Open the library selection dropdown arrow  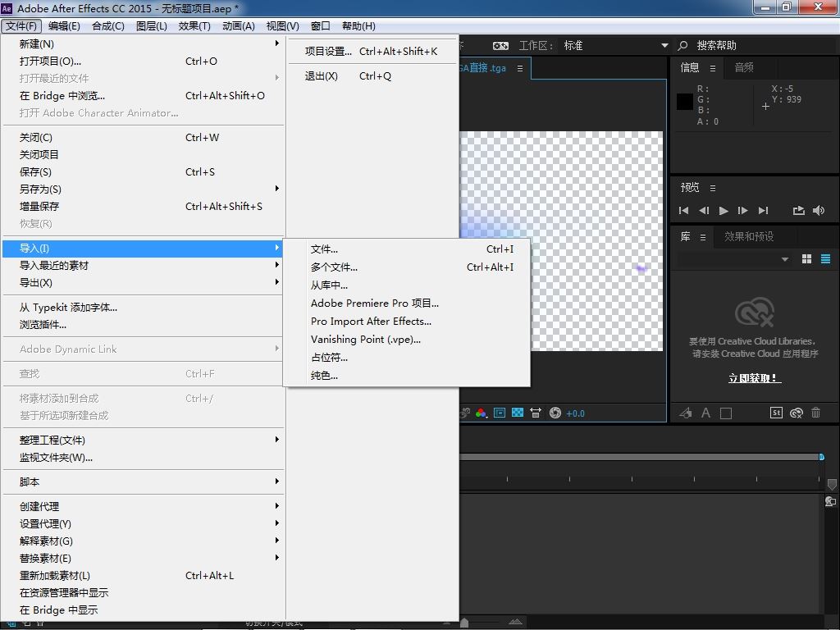785,259
